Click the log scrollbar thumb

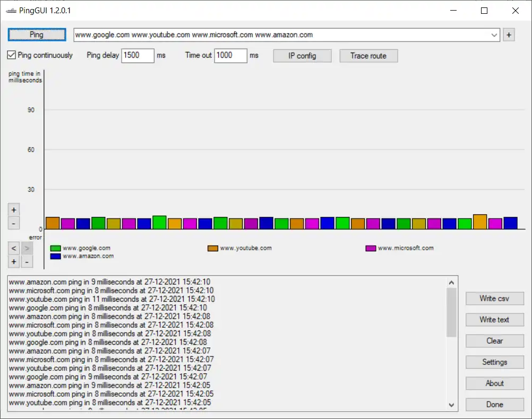(451, 312)
